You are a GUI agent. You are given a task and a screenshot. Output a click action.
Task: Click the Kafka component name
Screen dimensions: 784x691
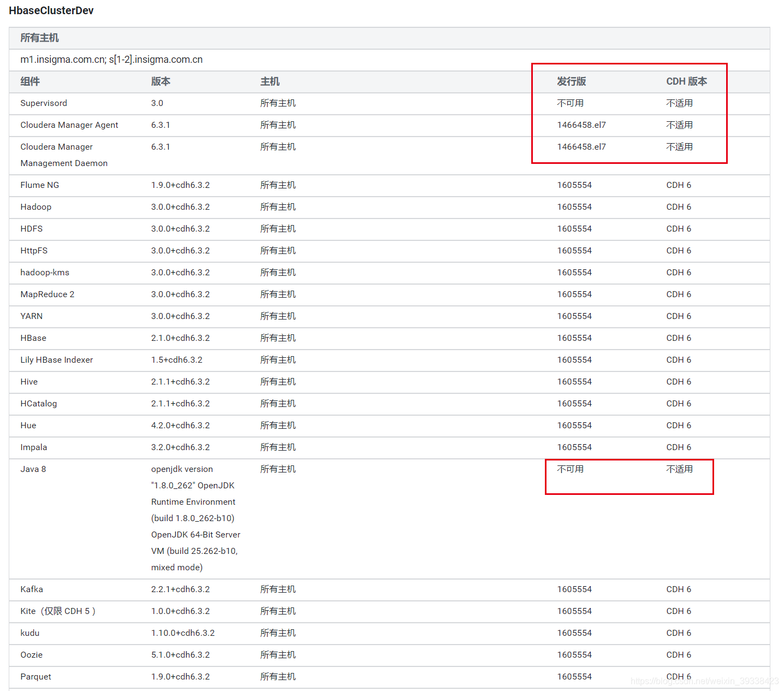click(32, 589)
